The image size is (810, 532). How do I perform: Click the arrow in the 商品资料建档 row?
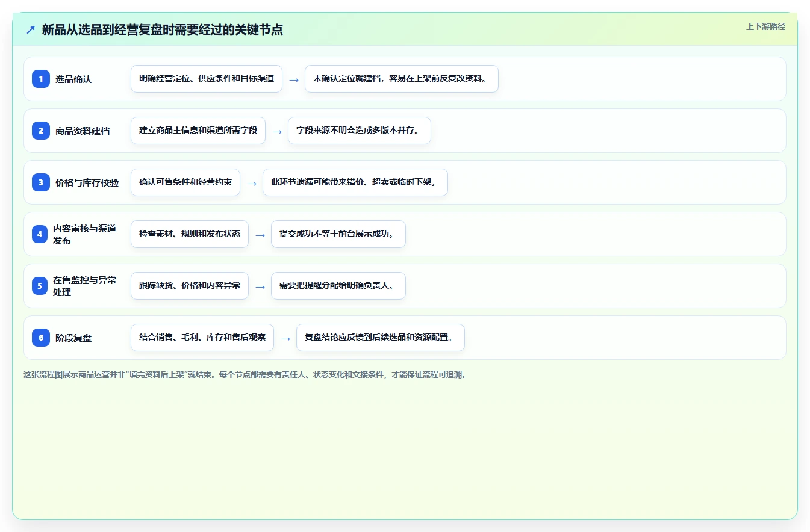[277, 131]
